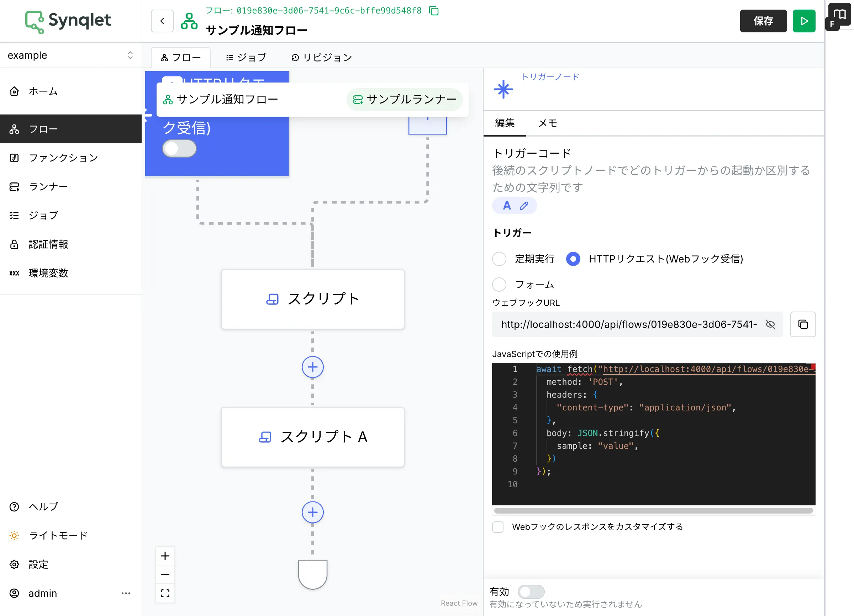The width and height of the screenshot is (854, 616).
Task: Switch to the フロー tab
Action: point(181,58)
